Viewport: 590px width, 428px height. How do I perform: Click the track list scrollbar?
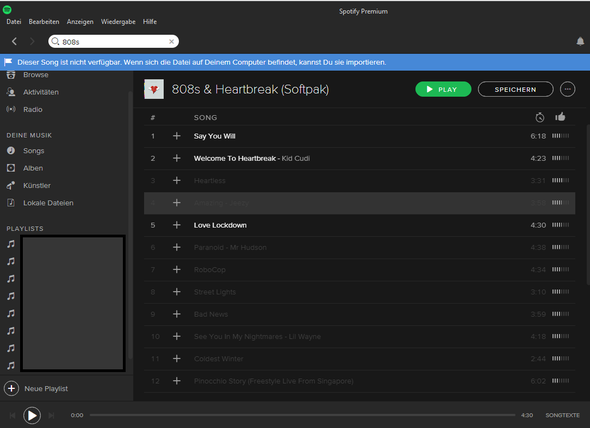click(x=588, y=205)
